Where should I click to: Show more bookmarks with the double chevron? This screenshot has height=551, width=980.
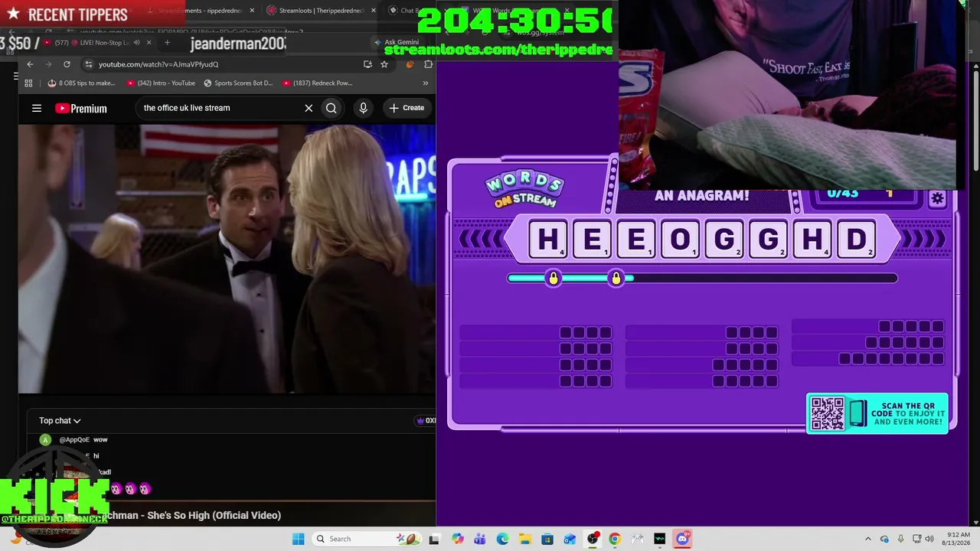pos(426,83)
